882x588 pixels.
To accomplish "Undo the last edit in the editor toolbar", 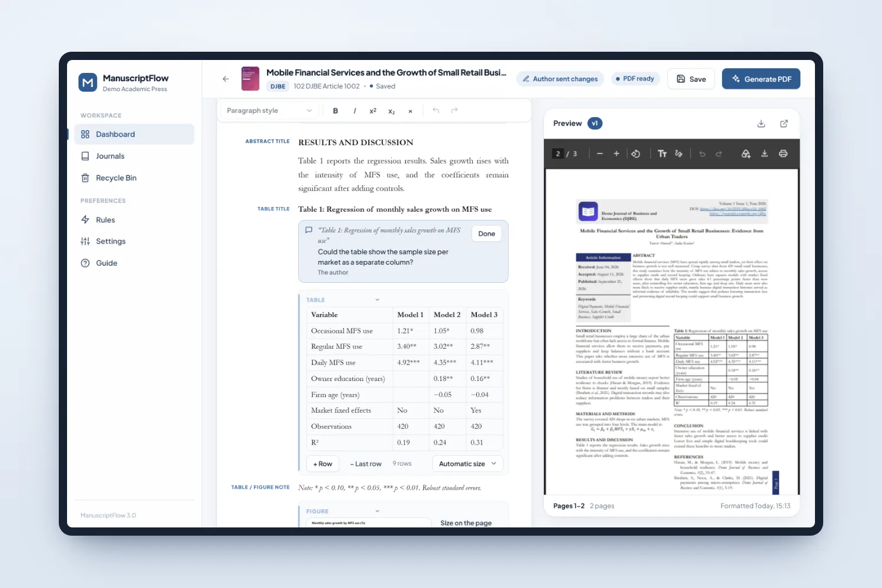I will coord(436,111).
